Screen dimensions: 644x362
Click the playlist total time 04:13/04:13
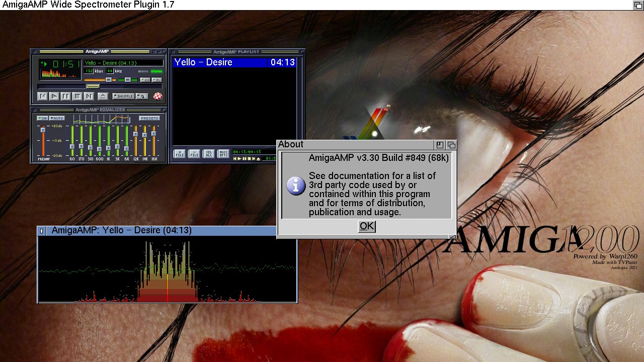coord(247,152)
